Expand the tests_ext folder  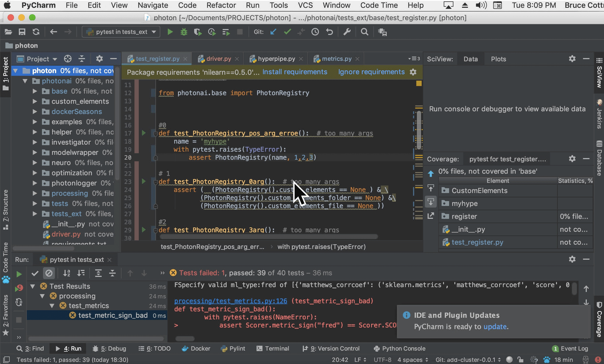click(x=35, y=214)
